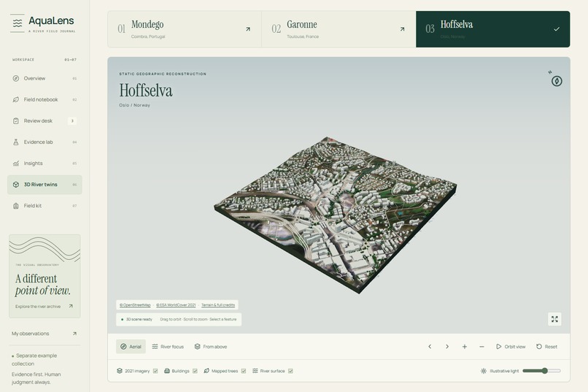The image size is (588, 392).
Task: Toggle the River surface checkbox
Action: [x=290, y=371]
